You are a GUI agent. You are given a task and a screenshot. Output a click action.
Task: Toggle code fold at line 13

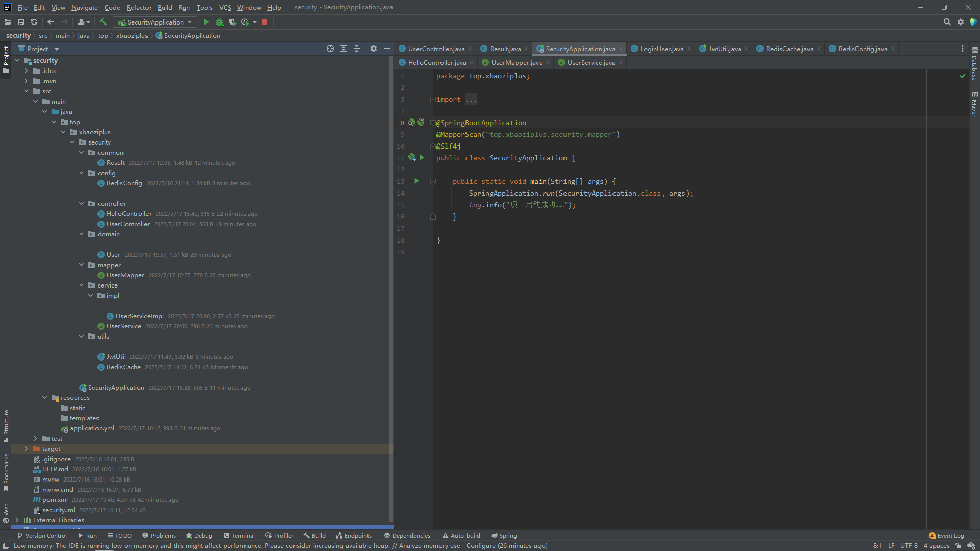433,181
